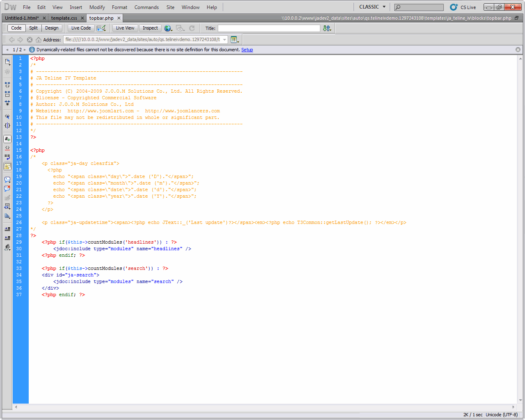The image size is (525, 420).
Task: Toggle Line Numbers in the coding toolbar
Action: click(x=7, y=139)
